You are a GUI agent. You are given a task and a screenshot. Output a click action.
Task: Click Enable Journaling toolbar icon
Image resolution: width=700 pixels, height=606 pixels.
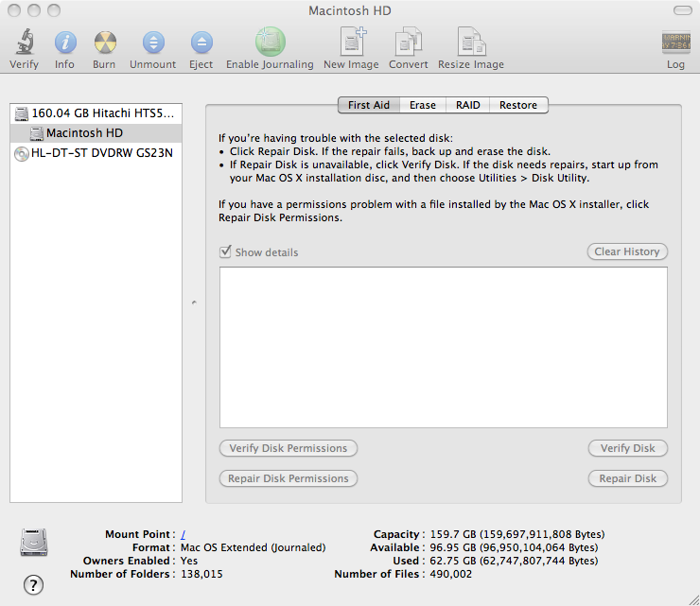pyautogui.click(x=271, y=42)
